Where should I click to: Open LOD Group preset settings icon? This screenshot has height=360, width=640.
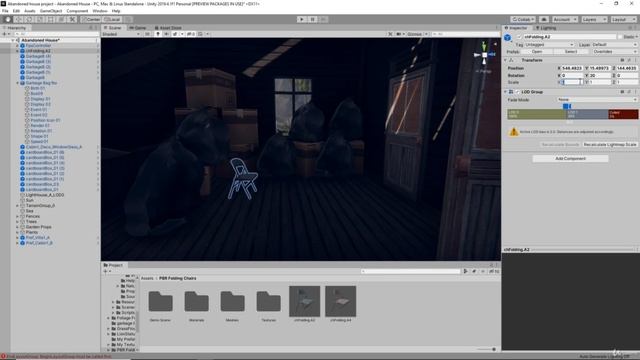click(629, 92)
